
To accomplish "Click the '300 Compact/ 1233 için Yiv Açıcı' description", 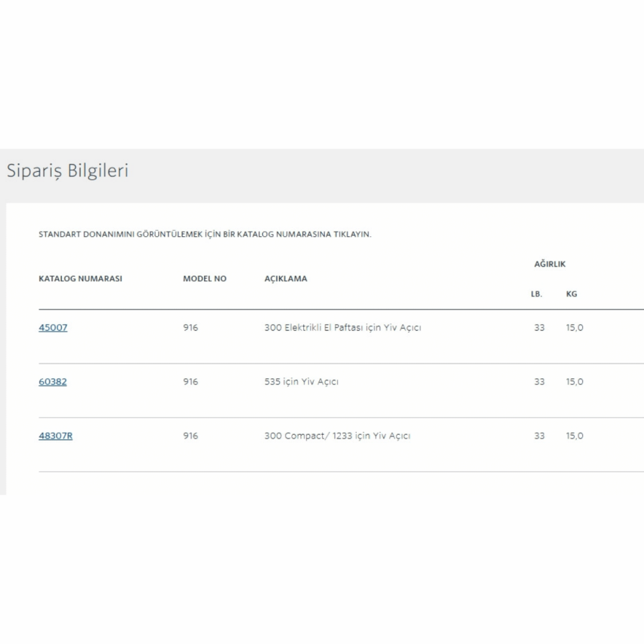I will click(337, 435).
